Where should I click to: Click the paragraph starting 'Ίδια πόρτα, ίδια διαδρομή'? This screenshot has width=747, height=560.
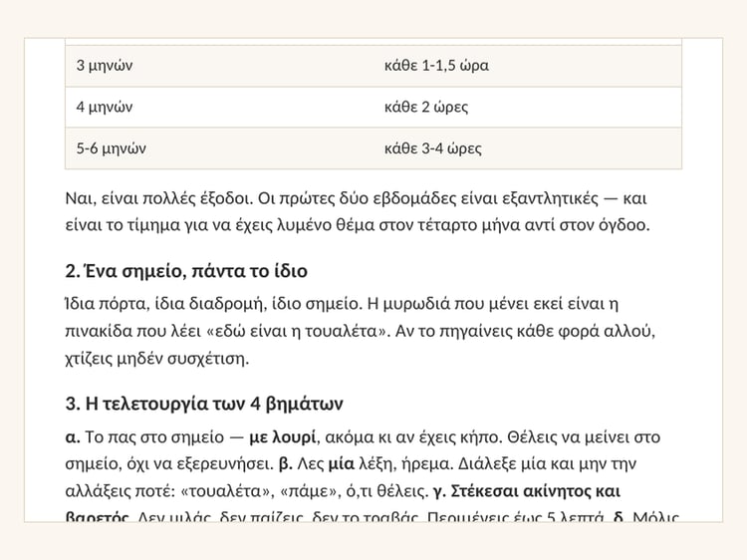361,331
